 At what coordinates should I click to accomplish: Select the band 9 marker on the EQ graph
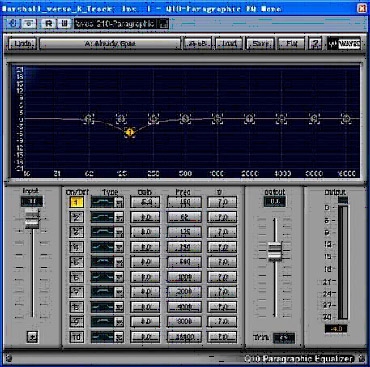tap(314, 119)
